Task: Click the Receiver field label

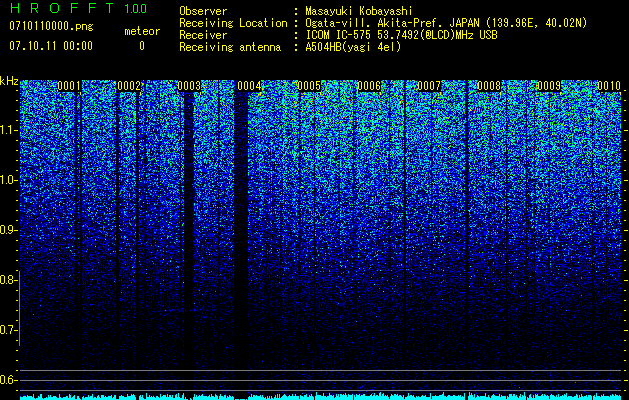Action: [203, 35]
